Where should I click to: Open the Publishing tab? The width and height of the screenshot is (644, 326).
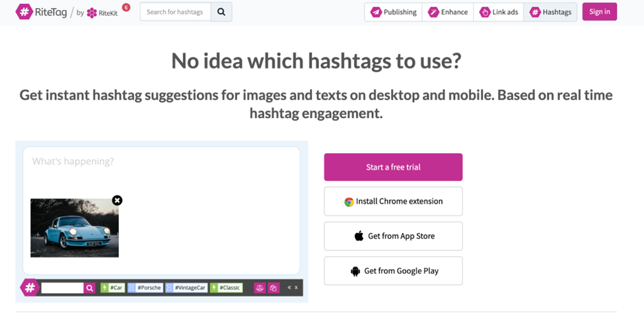(394, 12)
